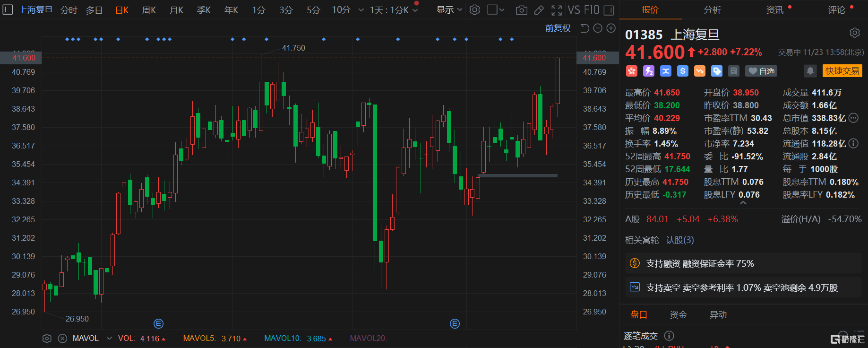Expand more time period options chevron
The image size is (868, 348).
(361, 10)
